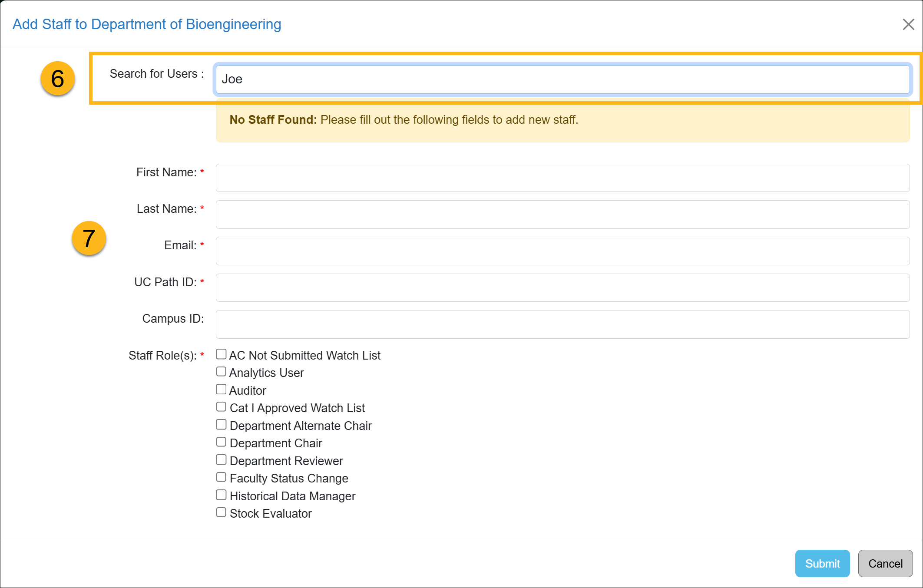
Task: Check AC Not Submitted Watch List
Action: pos(221,354)
